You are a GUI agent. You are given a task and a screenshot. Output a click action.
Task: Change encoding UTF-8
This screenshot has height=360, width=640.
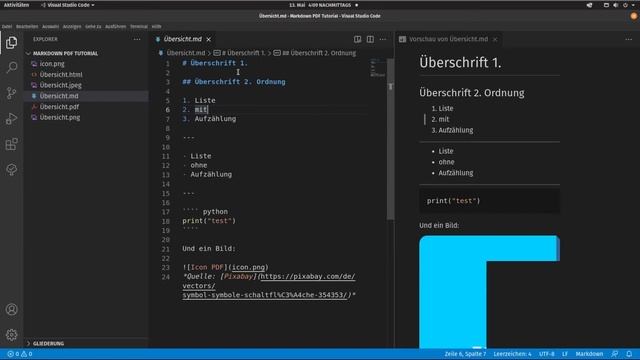pyautogui.click(x=547, y=354)
